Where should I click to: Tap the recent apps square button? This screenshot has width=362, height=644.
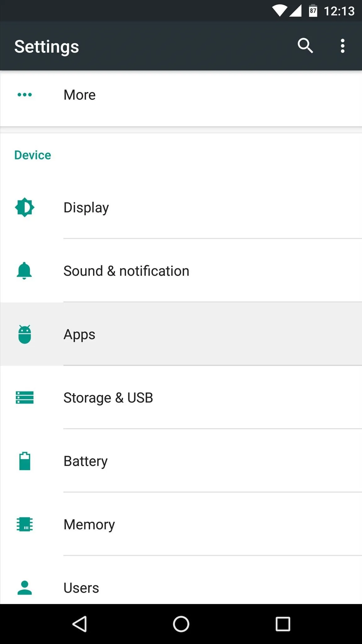(x=283, y=624)
